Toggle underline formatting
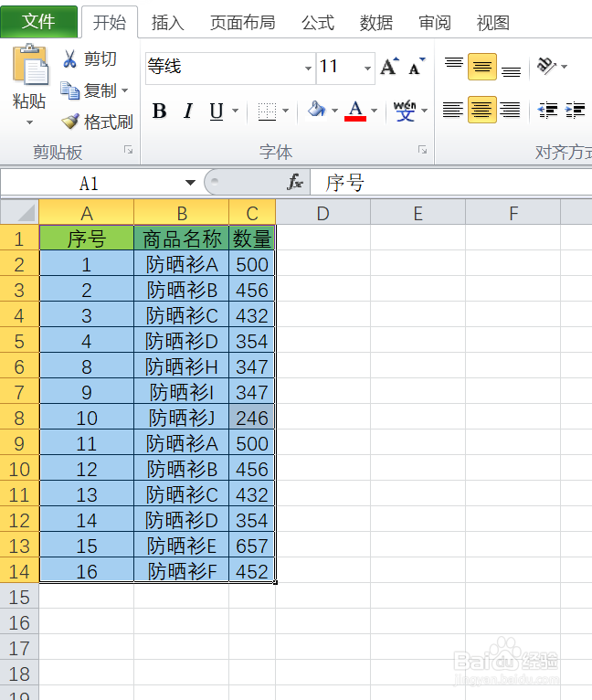The width and height of the screenshot is (592, 700). click(217, 111)
